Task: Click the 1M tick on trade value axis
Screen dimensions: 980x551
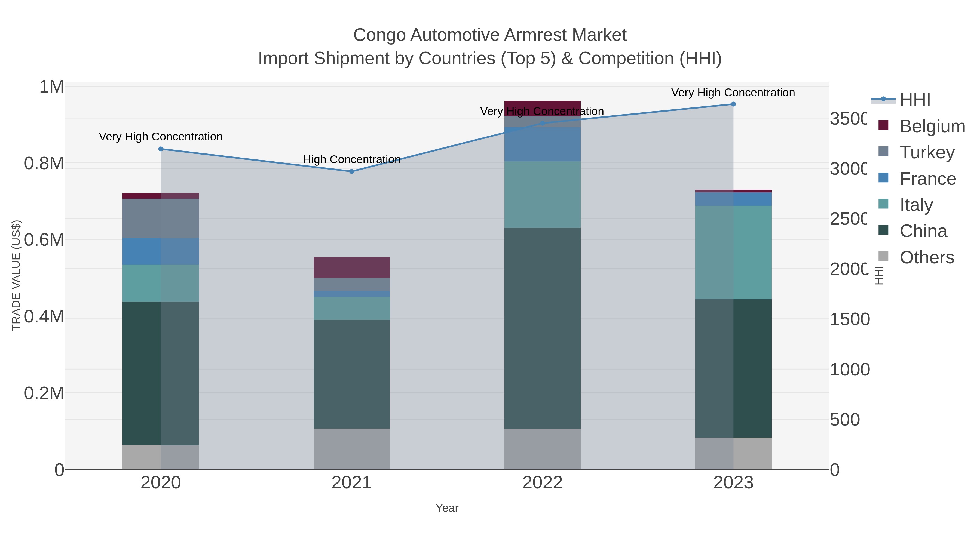Action: 52,87
